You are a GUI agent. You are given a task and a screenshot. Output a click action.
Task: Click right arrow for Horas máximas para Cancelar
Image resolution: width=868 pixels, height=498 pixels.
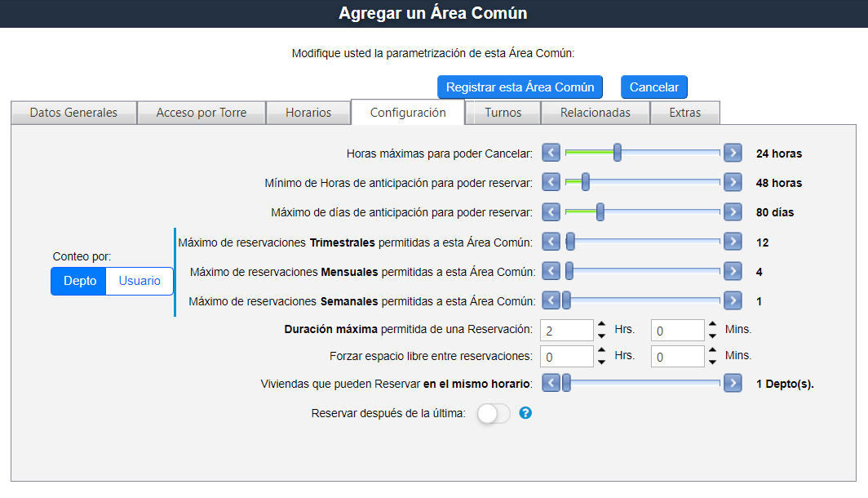(732, 153)
